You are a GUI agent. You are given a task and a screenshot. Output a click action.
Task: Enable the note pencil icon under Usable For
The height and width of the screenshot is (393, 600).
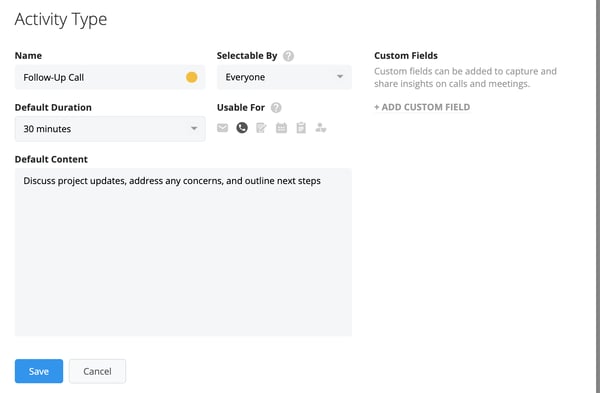[x=261, y=128]
